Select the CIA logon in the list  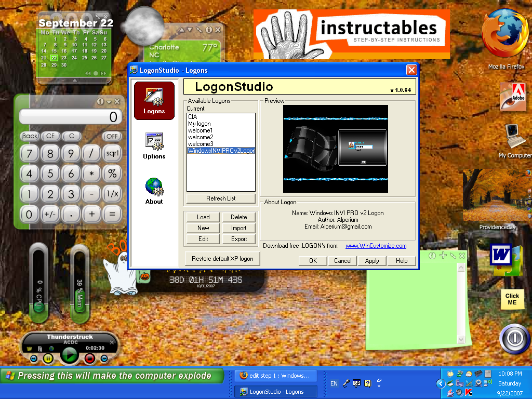pyautogui.click(x=221, y=117)
